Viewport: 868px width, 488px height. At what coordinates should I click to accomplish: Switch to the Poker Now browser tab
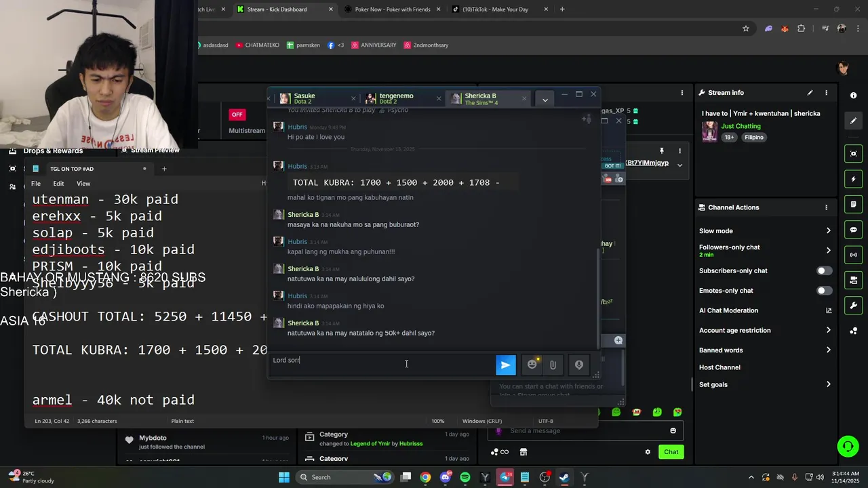(392, 9)
